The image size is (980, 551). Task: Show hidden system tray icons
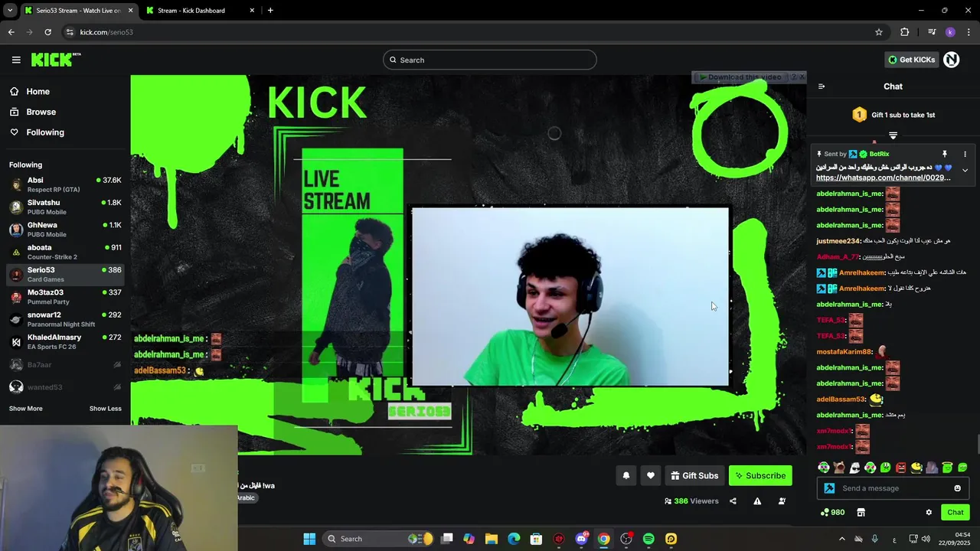(x=841, y=539)
